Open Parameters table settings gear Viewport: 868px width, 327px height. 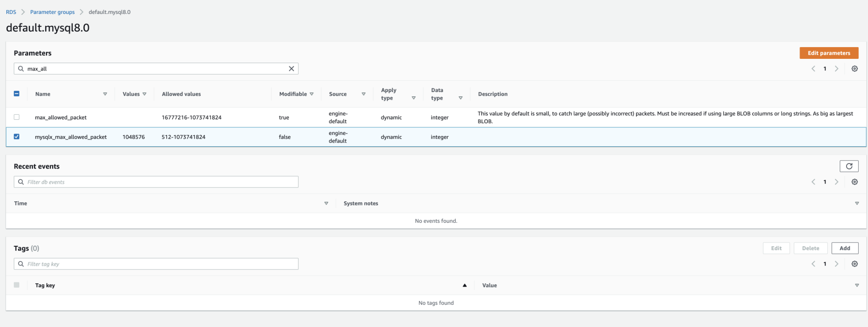855,69
